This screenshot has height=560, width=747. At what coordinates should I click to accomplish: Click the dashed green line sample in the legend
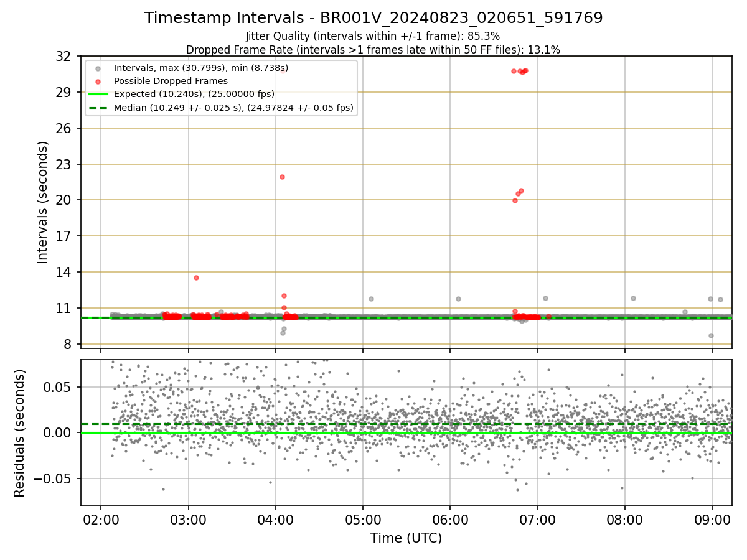click(x=98, y=108)
